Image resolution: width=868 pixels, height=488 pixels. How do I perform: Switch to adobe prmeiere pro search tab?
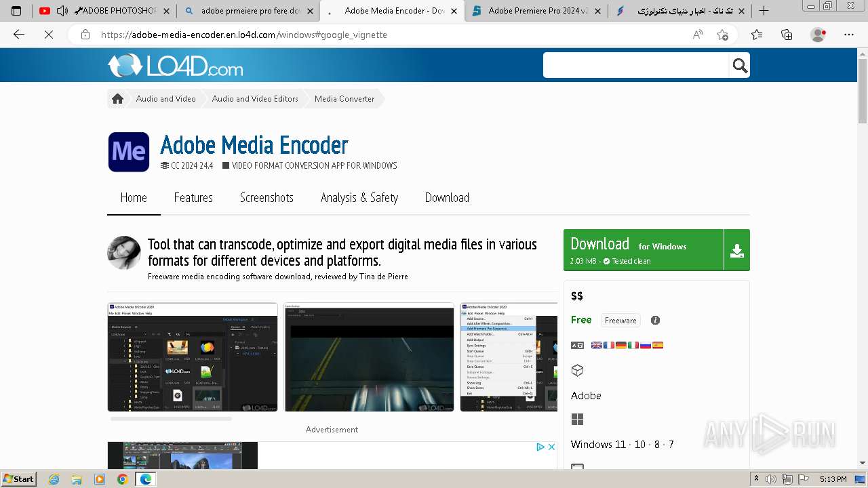(x=248, y=11)
